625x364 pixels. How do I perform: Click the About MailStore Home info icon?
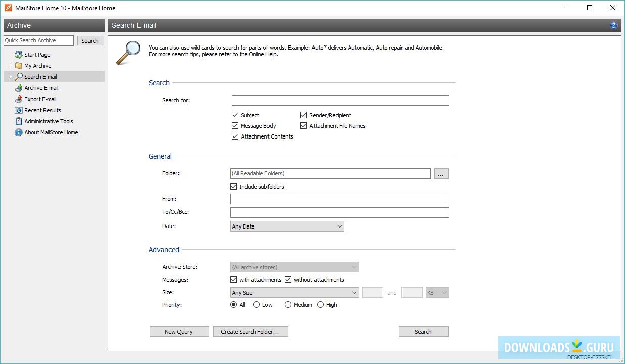point(19,132)
